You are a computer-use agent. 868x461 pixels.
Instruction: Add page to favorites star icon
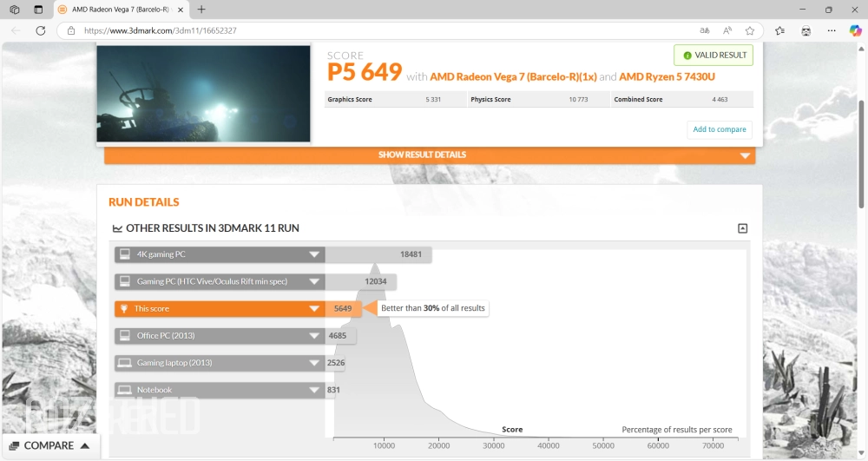[750, 30]
